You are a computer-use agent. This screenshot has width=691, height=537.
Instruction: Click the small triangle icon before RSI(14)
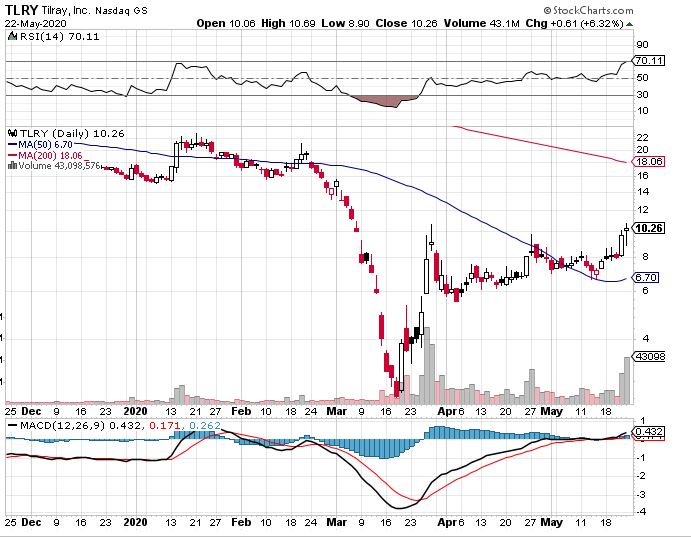click(x=13, y=37)
